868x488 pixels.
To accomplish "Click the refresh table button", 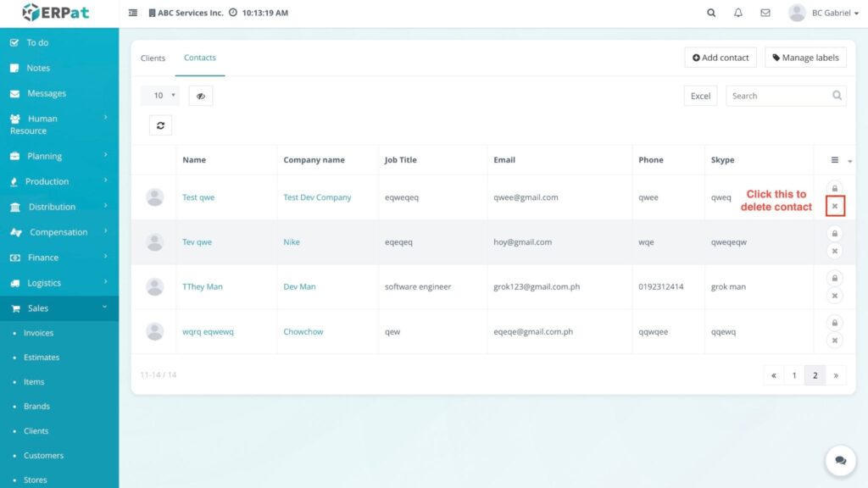I will [x=160, y=125].
